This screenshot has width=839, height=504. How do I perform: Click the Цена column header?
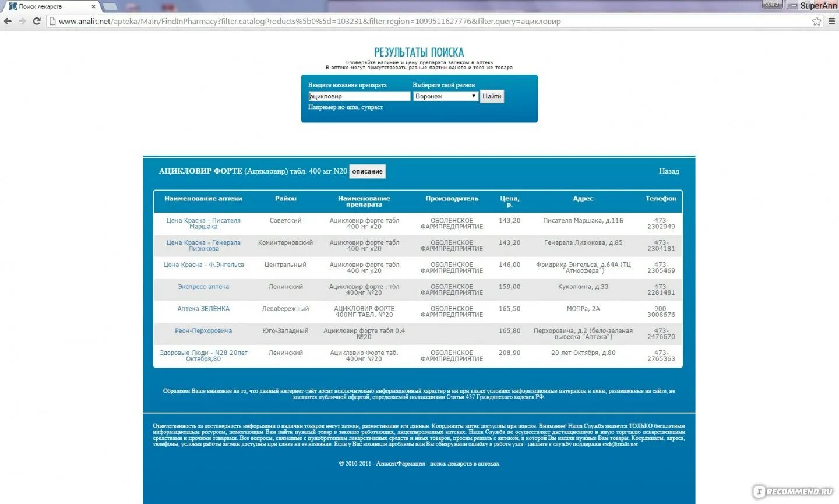510,202
